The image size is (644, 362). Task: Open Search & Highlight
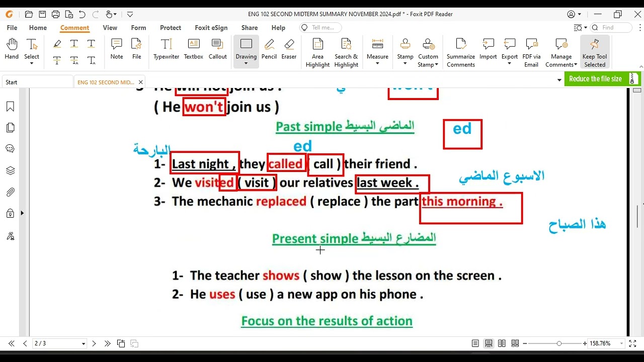(346, 52)
